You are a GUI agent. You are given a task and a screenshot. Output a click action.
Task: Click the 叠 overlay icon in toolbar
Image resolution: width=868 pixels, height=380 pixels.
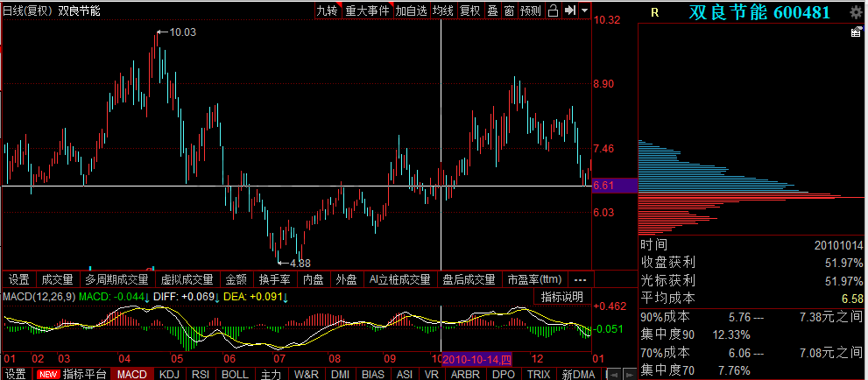(492, 11)
